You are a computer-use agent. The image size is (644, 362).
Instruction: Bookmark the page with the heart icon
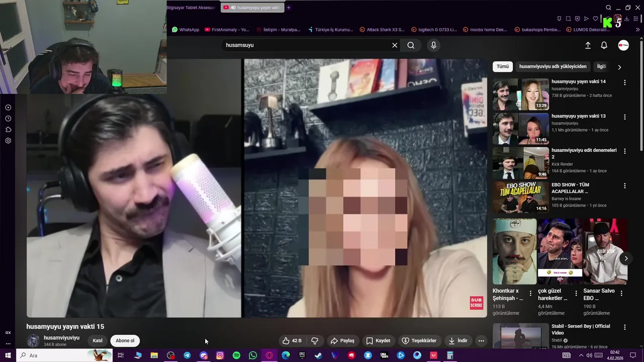pos(596,19)
